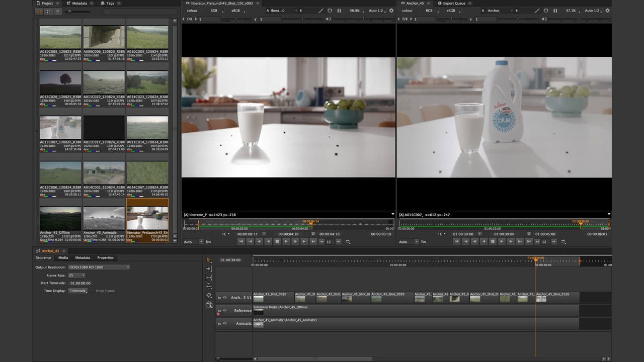Activate the colour picker pen icon in the left viewer
This screenshot has height=362, width=644.
click(x=321, y=11)
